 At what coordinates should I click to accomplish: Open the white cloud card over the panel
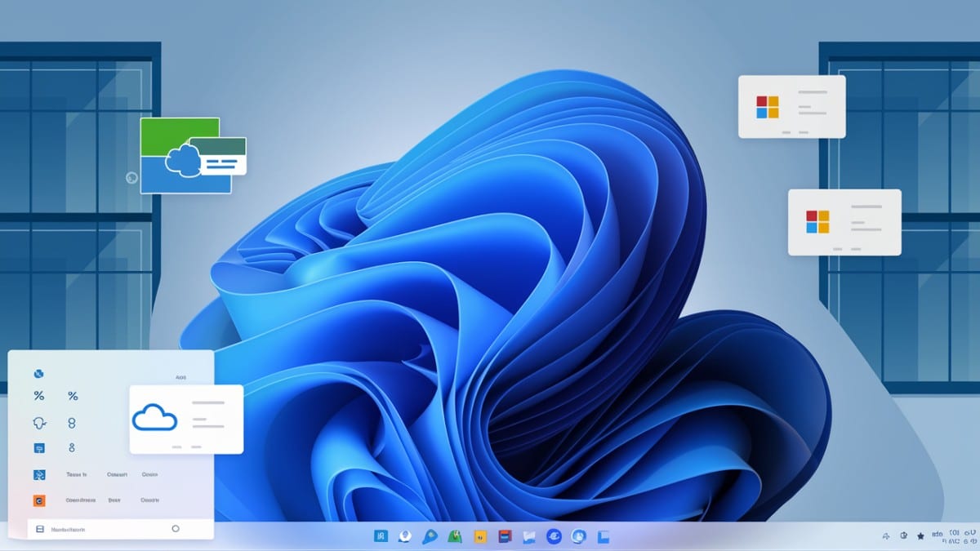[x=186, y=419]
